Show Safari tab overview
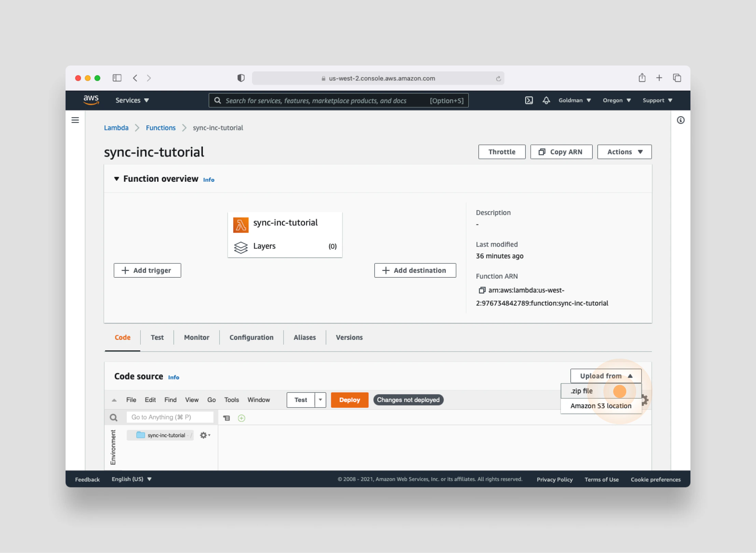 tap(677, 78)
